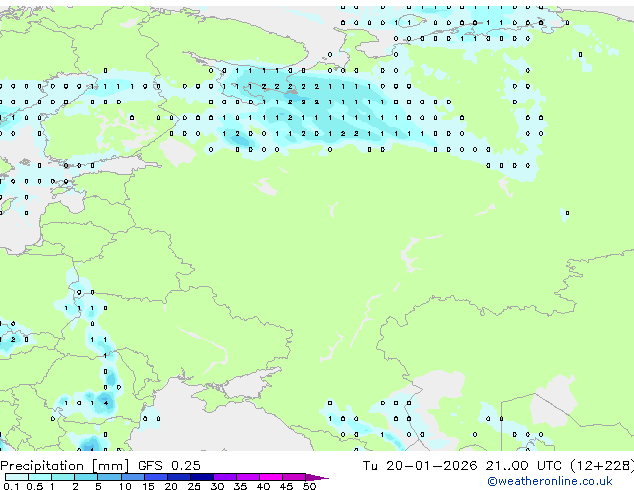Click the '(12+228)' forecast offset text
The height and width of the screenshot is (490, 634).
(602, 466)
